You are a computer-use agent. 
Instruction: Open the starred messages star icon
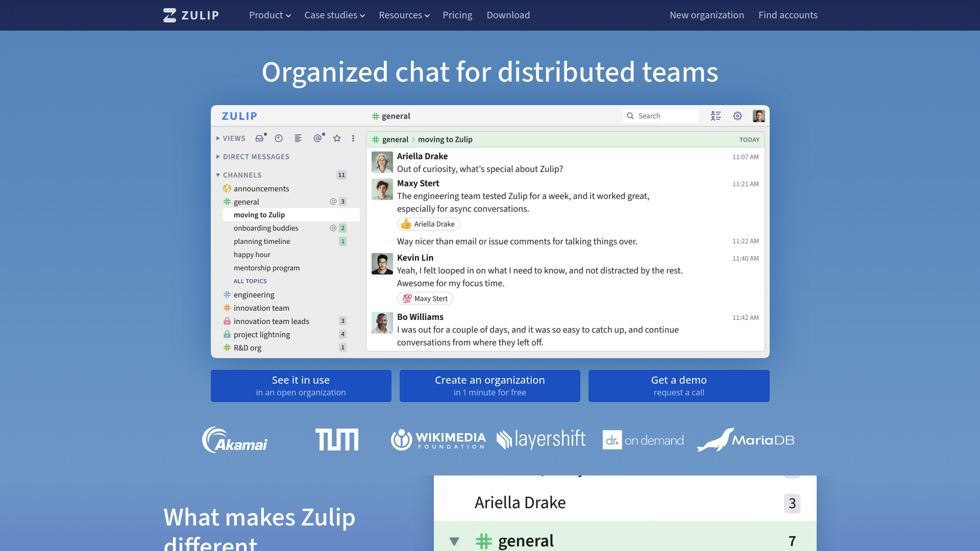coord(337,138)
